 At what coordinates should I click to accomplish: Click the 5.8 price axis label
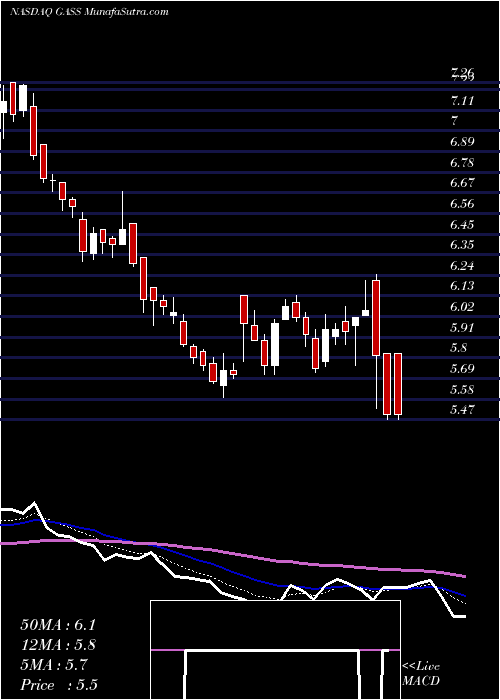coord(458,348)
